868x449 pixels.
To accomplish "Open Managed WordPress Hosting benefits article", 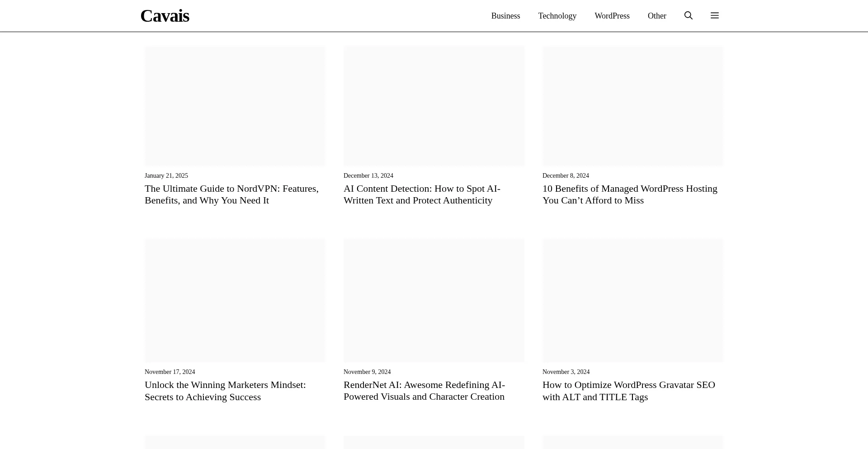I will pos(630,194).
